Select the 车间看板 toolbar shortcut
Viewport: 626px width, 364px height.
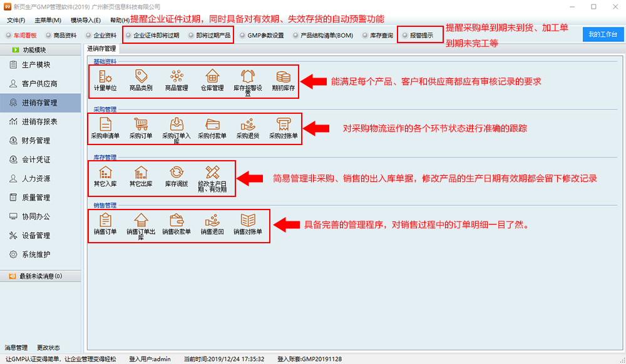pos(21,36)
